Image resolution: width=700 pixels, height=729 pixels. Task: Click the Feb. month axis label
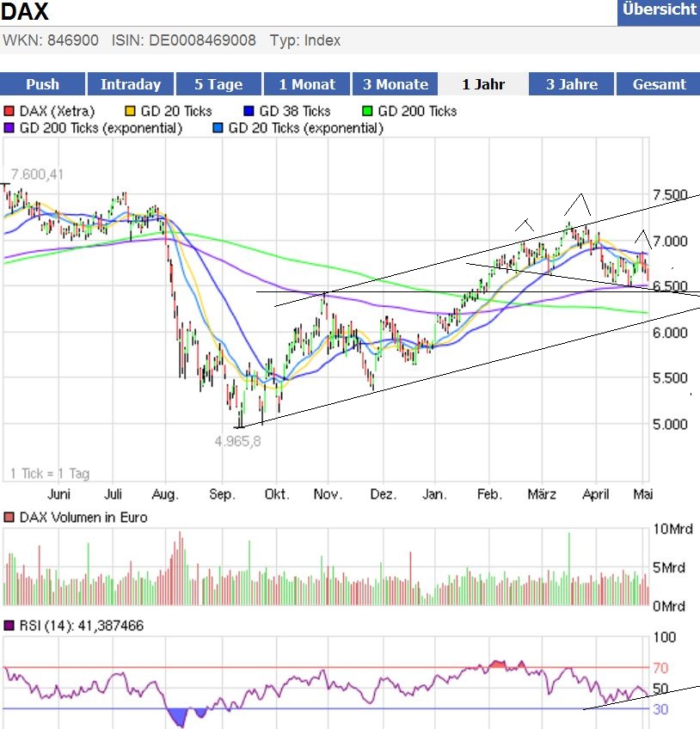(x=490, y=494)
